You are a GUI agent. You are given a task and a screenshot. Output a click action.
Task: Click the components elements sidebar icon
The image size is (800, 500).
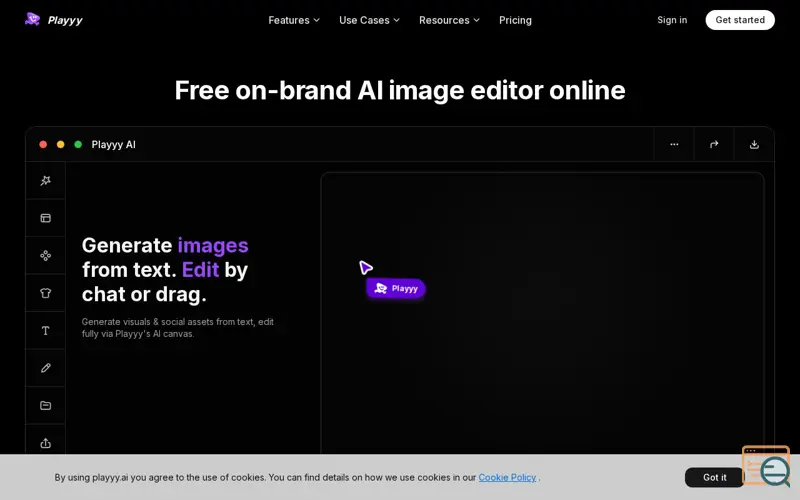(45, 256)
